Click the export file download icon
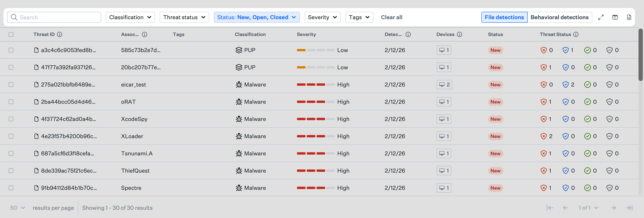 (629, 17)
